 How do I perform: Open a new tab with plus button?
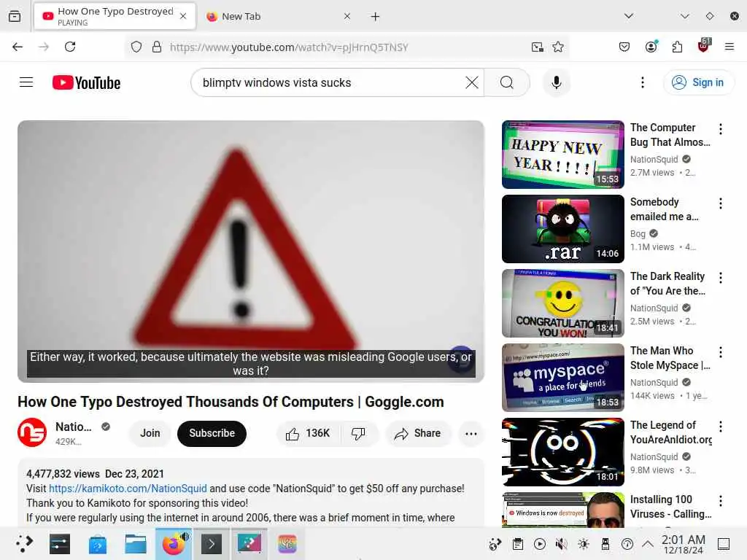point(376,17)
